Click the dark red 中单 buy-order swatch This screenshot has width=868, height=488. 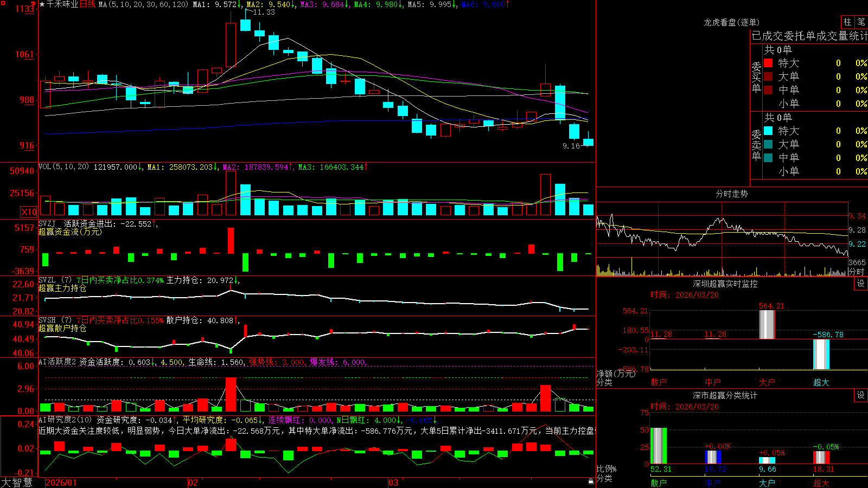(768, 90)
